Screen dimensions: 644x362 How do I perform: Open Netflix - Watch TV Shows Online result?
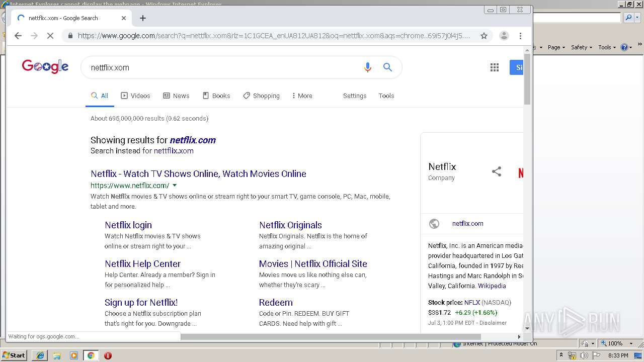(198, 173)
